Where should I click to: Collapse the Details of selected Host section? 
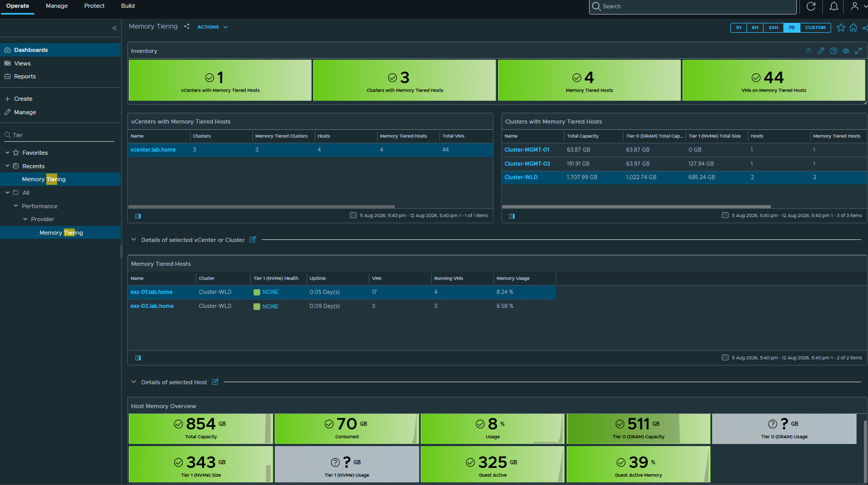pyautogui.click(x=133, y=382)
